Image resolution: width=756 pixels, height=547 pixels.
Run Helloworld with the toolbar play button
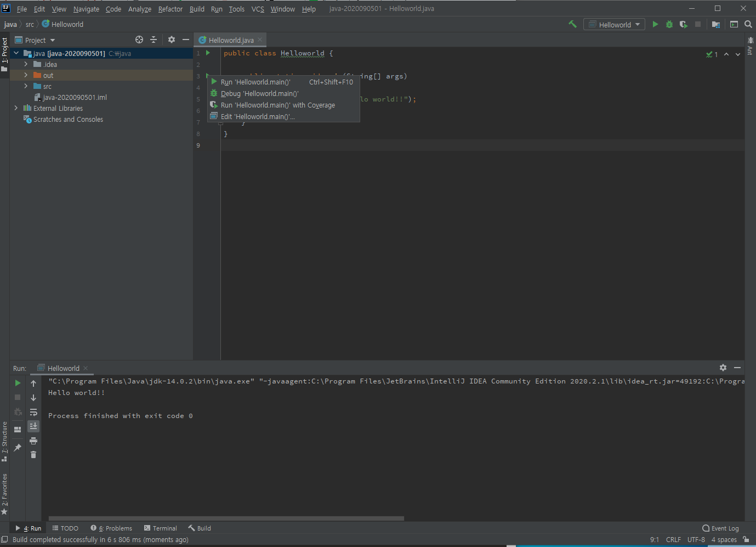[655, 24]
